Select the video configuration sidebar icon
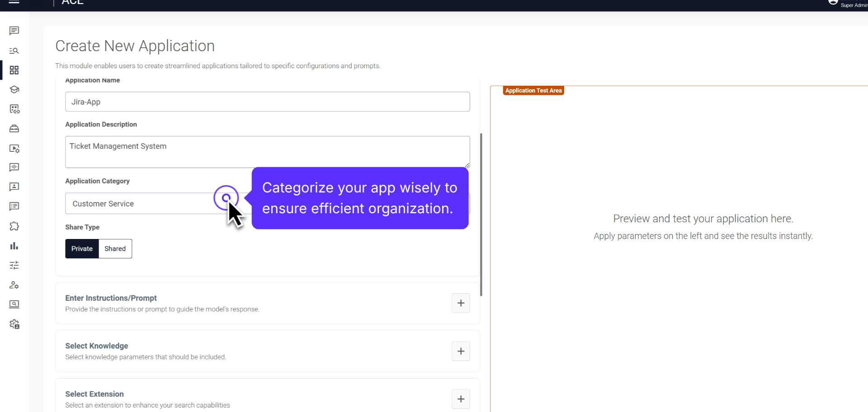Screen dimensions: 868x412 tap(14, 149)
